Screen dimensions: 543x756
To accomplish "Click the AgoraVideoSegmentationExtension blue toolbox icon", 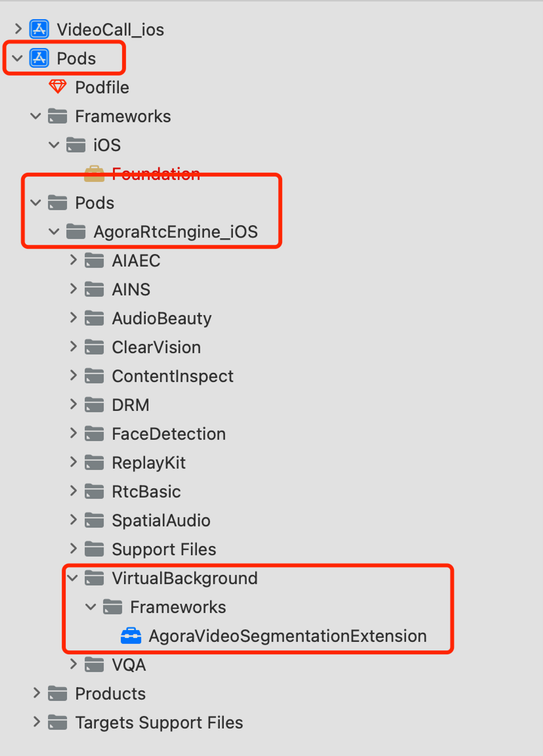I will 131,636.
